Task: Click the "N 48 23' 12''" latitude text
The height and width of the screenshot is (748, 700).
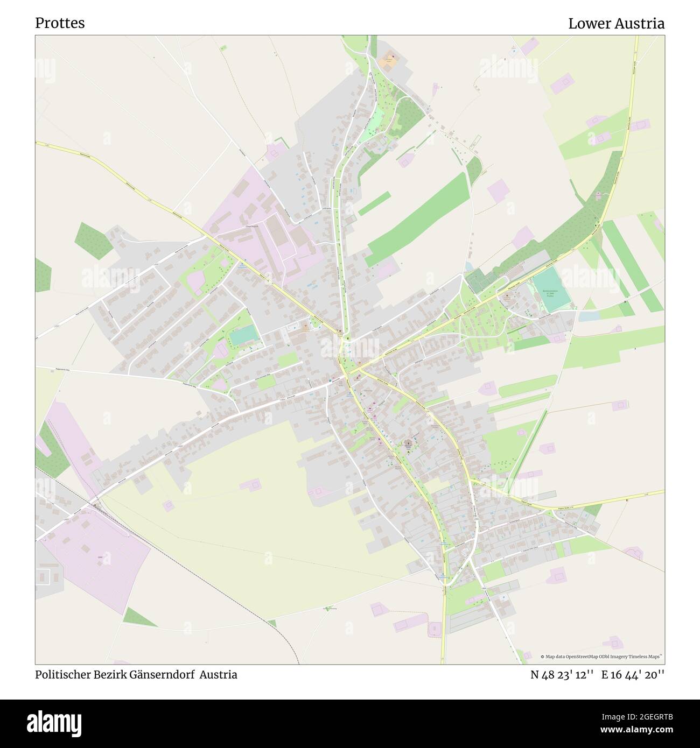Action: tap(562, 674)
